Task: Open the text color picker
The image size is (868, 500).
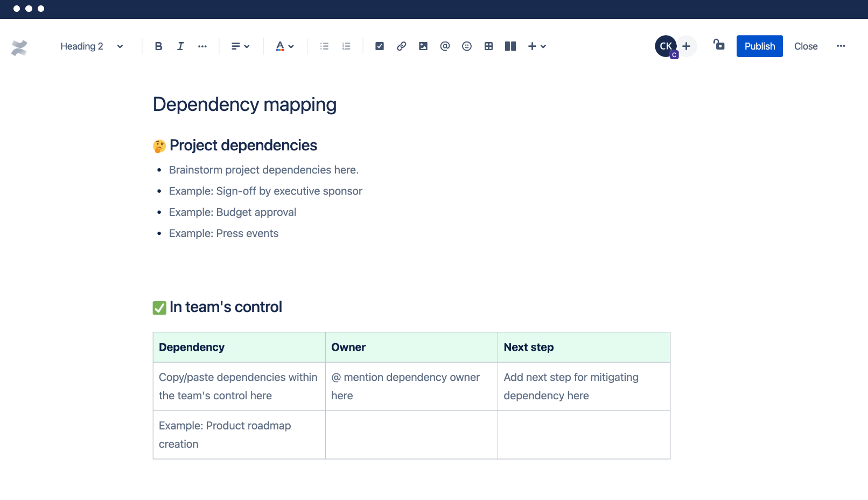Action: click(285, 46)
